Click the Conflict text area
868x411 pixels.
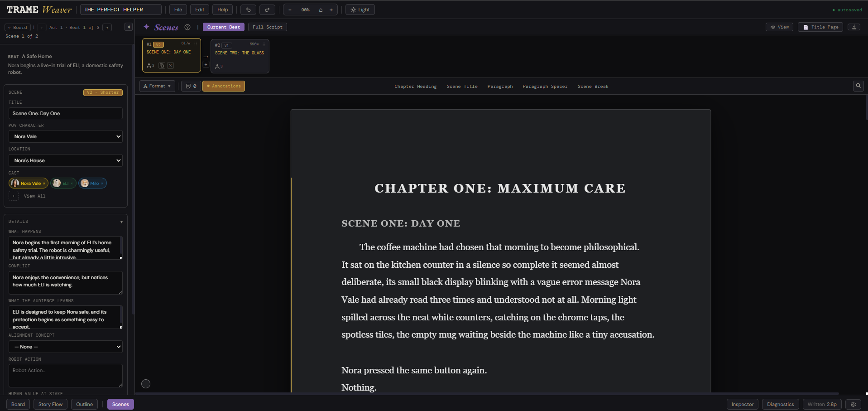66,283
